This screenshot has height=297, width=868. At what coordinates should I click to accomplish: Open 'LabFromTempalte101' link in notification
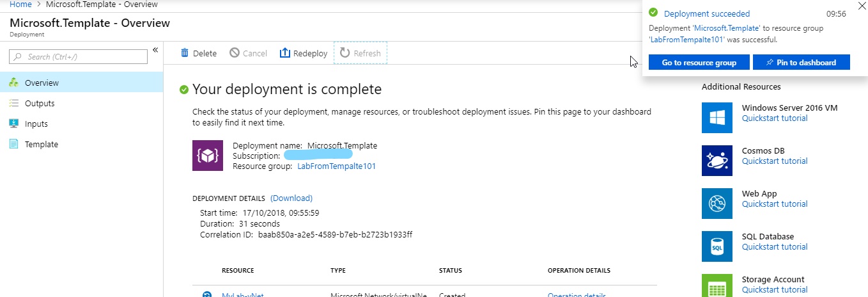point(687,40)
